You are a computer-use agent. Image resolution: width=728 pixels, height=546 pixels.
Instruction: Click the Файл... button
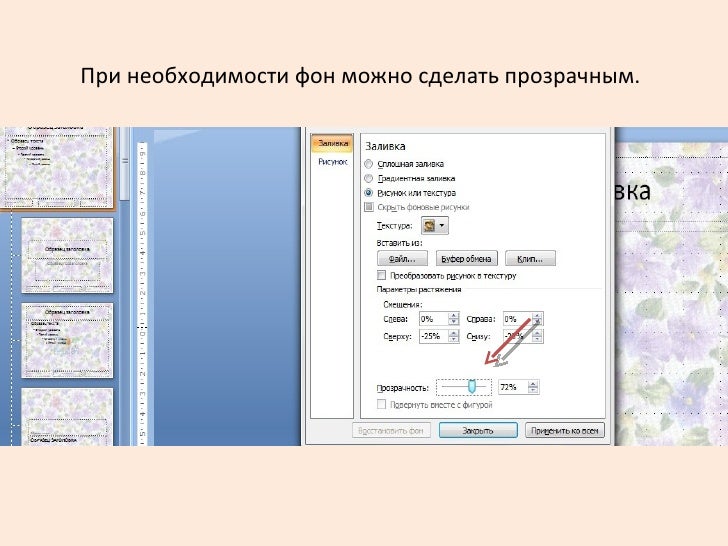point(402,259)
